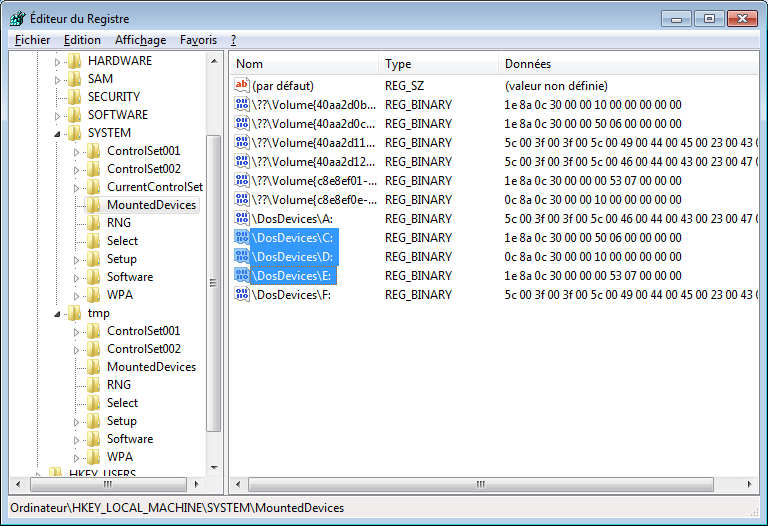Collapse the SYSTEM key
Viewport: 768px width, 526px height.
tap(57, 134)
